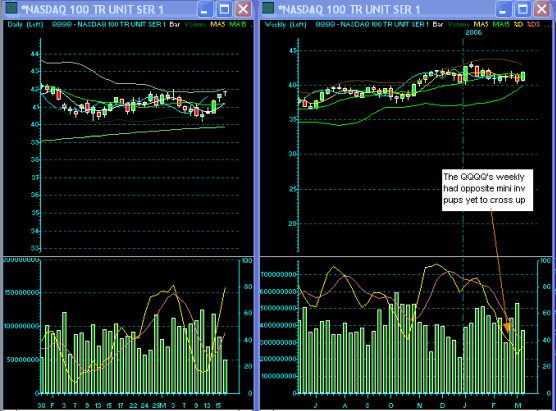556x411 pixels.
Task: Click the "D" month label on the weekly axis
Action: click(x=443, y=405)
